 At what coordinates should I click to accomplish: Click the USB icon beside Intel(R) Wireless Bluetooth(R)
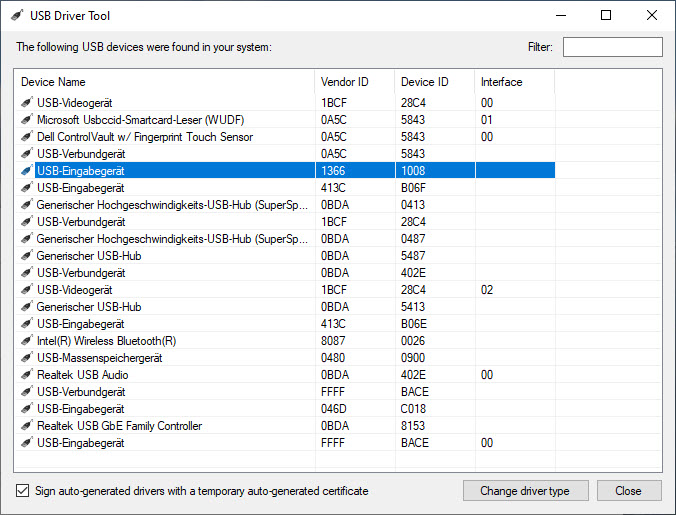pos(27,341)
